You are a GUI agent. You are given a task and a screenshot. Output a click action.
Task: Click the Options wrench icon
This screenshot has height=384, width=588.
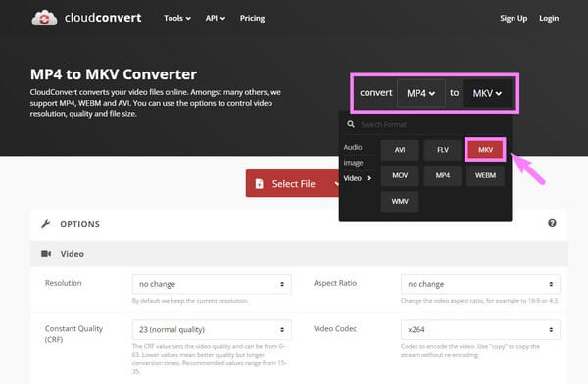point(46,224)
